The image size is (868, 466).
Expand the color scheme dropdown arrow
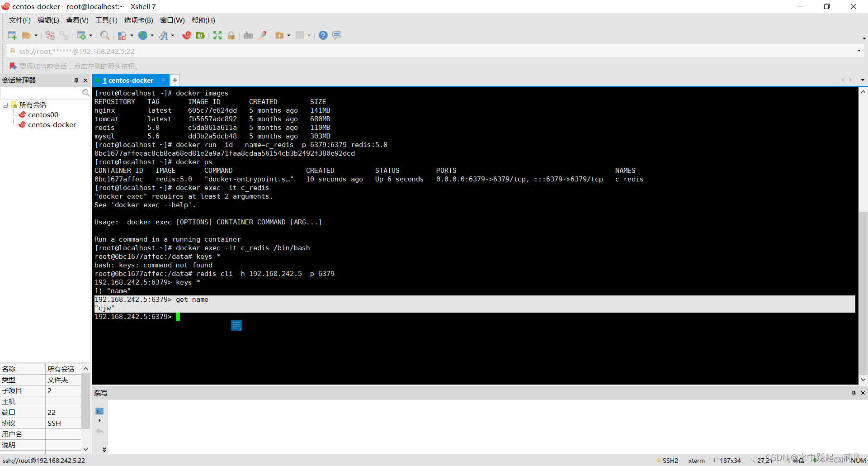(x=132, y=35)
